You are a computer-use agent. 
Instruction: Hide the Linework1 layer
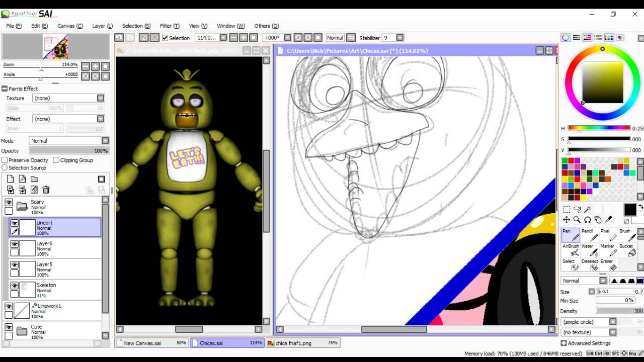coord(9,306)
